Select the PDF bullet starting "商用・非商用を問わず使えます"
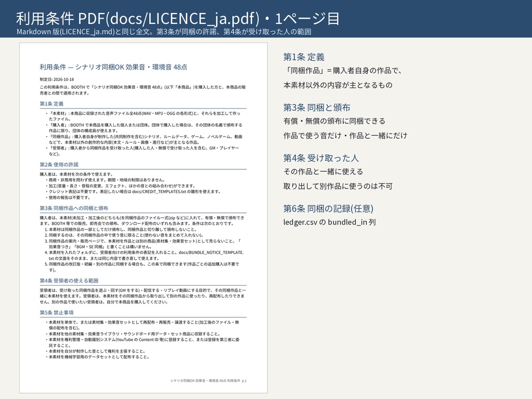The width and height of the screenshot is (532, 399). pos(107,180)
